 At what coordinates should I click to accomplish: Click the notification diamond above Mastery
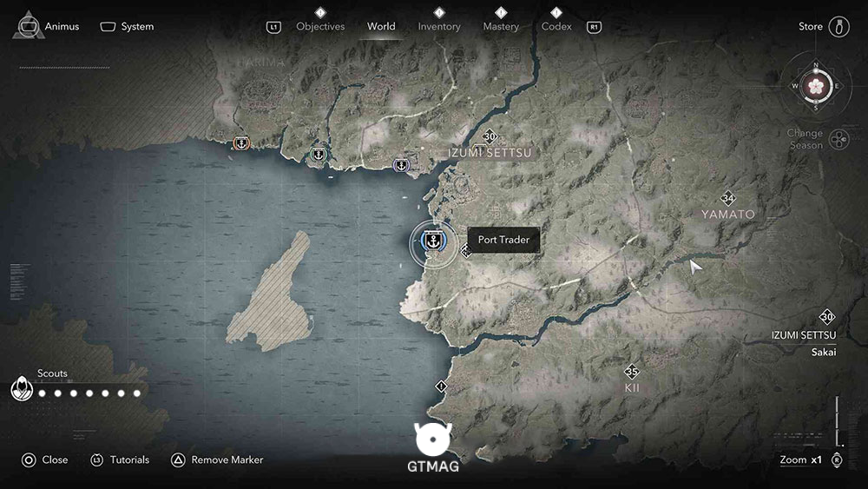pyautogui.click(x=501, y=12)
